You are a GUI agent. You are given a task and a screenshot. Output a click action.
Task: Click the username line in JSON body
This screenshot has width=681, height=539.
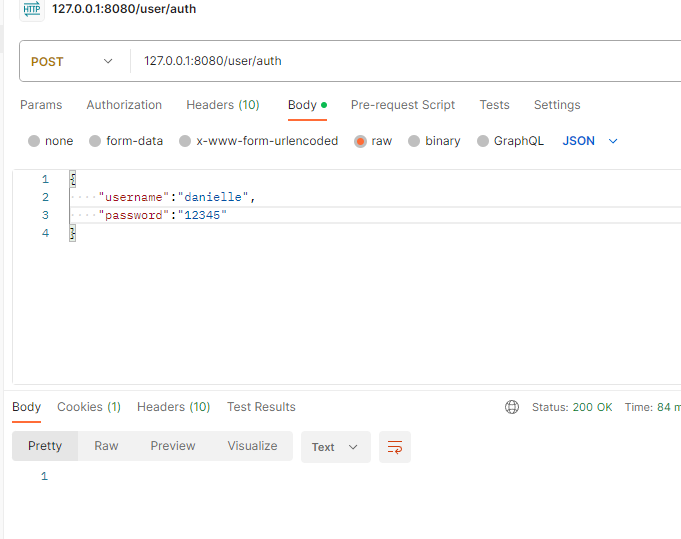click(x=176, y=197)
